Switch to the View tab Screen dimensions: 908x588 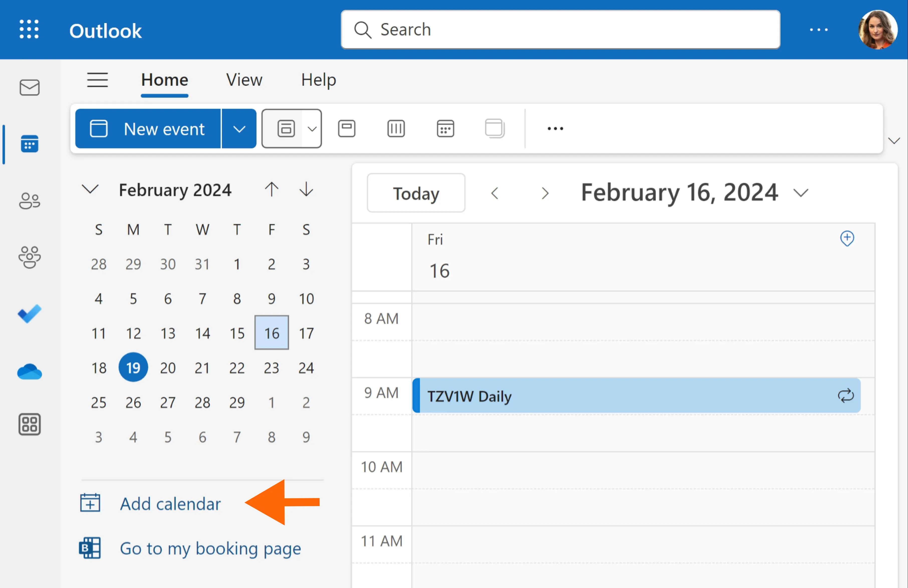244,80
